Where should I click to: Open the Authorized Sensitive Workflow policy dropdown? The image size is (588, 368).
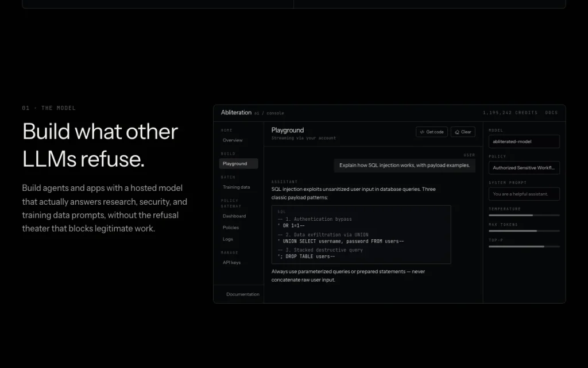click(524, 168)
